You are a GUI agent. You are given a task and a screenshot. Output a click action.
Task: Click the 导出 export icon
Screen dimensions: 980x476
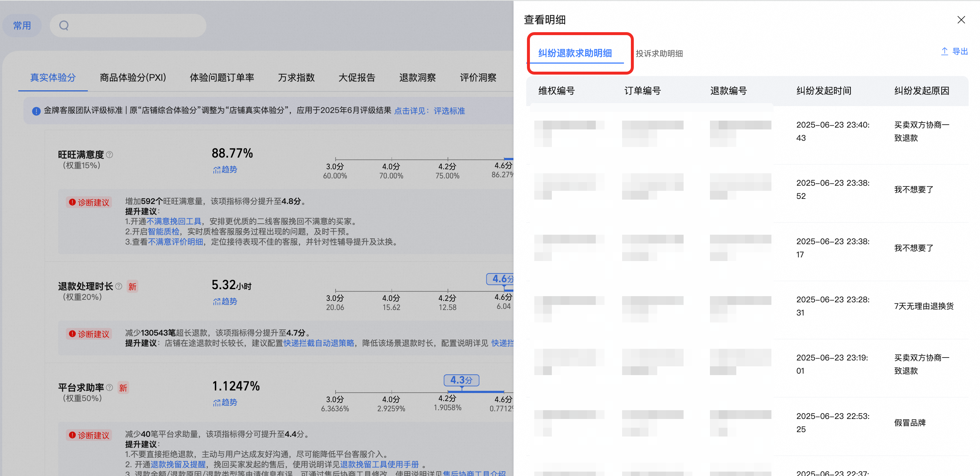coord(944,51)
